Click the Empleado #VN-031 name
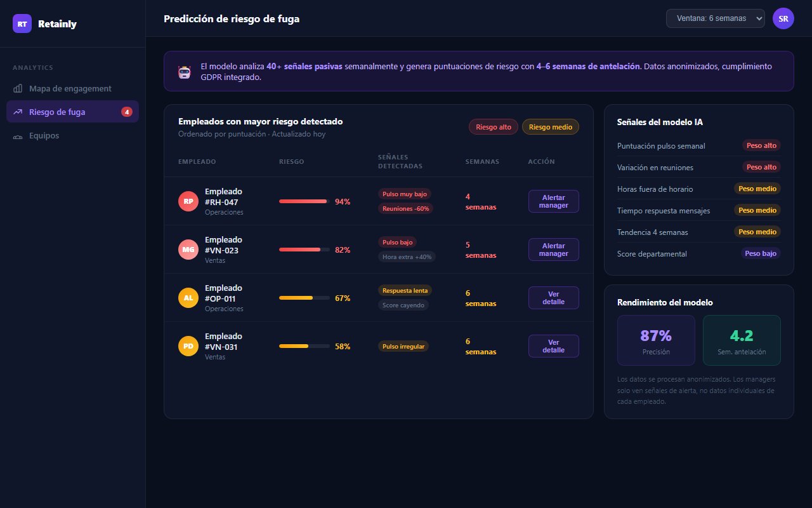The height and width of the screenshot is (508, 812). pos(223,342)
